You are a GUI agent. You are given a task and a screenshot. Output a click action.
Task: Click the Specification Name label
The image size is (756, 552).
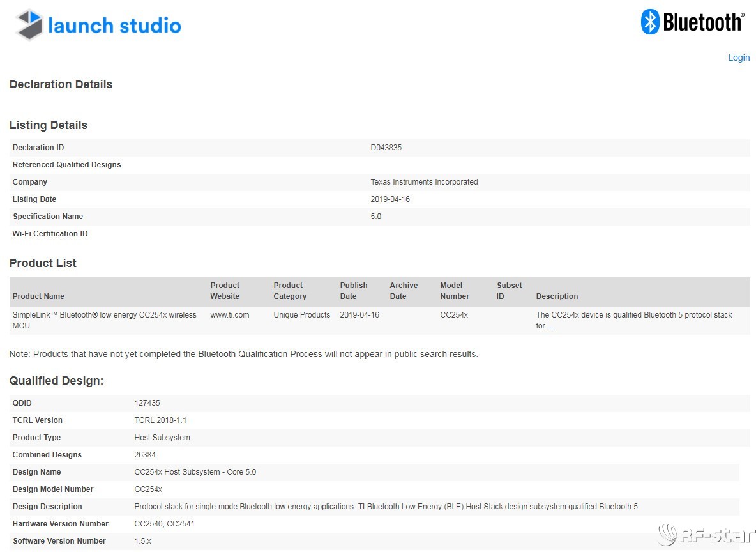tap(48, 217)
